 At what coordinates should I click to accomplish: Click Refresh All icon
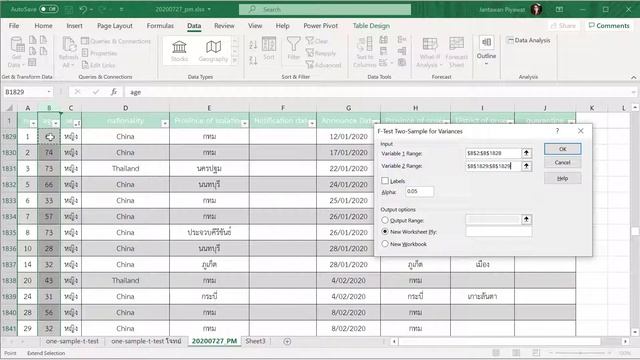(x=68, y=52)
